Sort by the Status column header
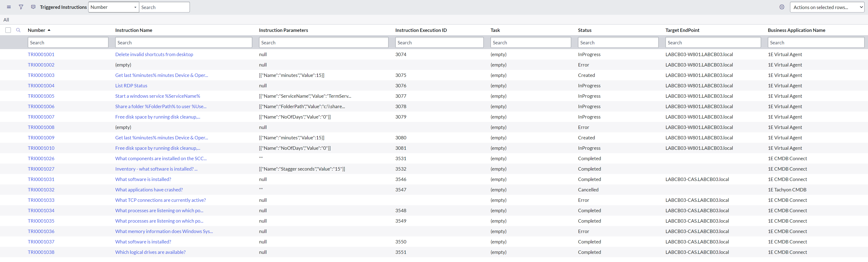868x262 pixels. tap(585, 30)
